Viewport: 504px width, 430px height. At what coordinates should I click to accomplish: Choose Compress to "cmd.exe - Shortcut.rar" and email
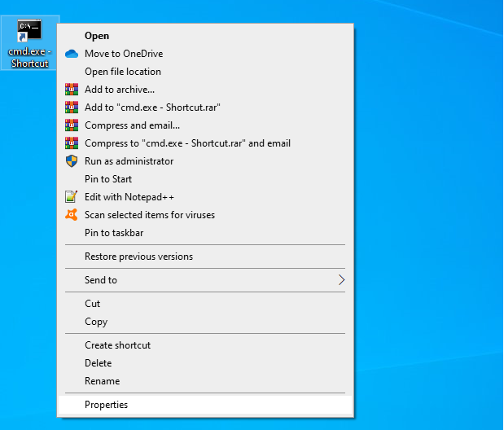click(x=205, y=143)
